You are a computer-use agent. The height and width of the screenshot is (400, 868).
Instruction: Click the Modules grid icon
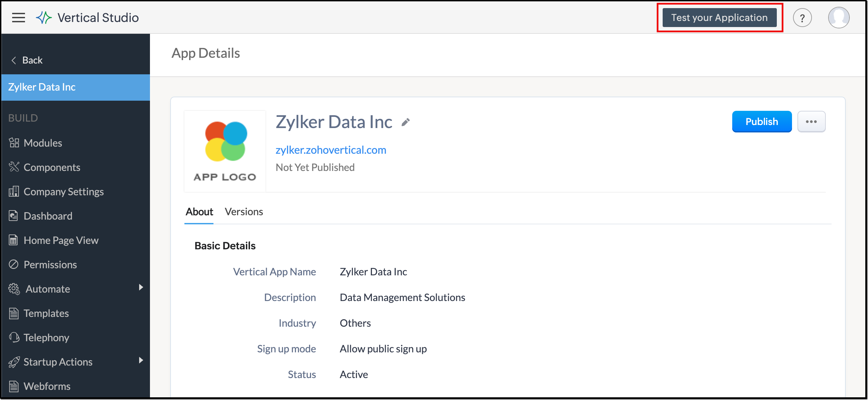[14, 143]
